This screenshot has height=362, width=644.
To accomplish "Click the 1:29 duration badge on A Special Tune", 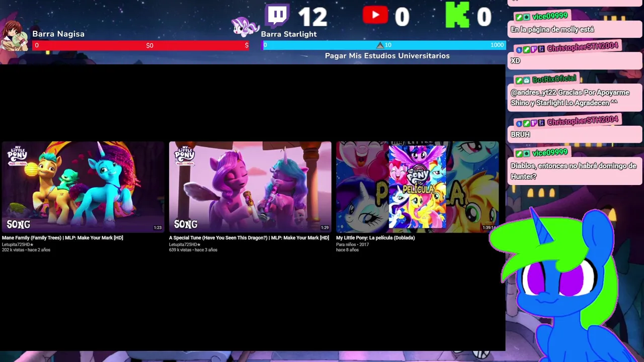I will (325, 228).
